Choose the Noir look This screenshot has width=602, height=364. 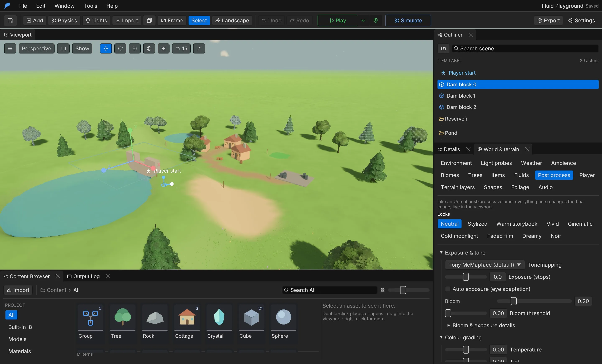click(556, 236)
